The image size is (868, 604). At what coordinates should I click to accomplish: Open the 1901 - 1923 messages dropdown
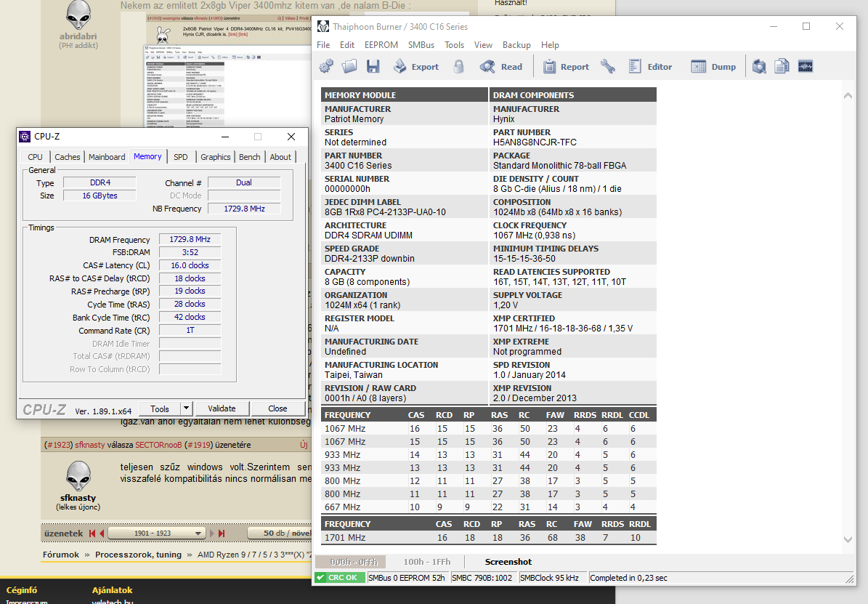(157, 533)
